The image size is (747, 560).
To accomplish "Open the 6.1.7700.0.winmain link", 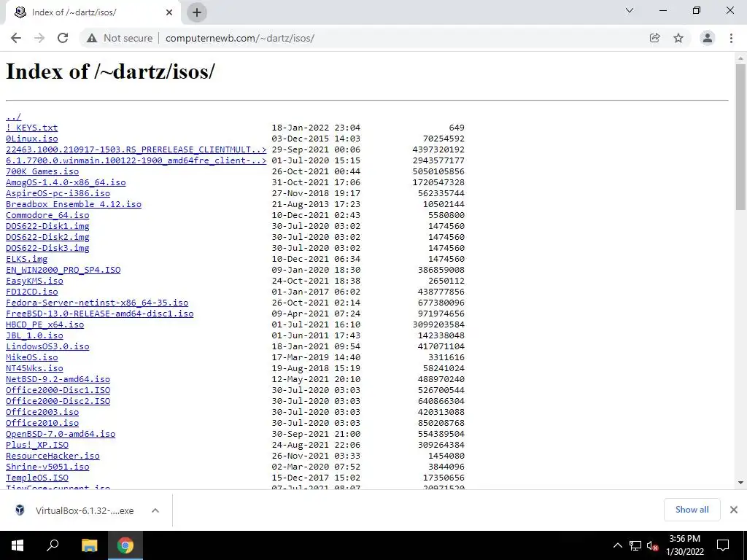I will pos(136,160).
